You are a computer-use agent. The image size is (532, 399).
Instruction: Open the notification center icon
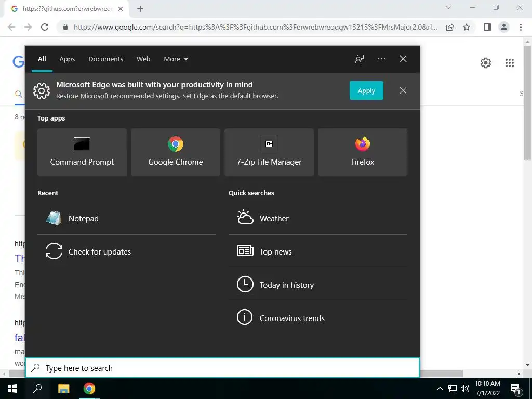click(x=515, y=389)
